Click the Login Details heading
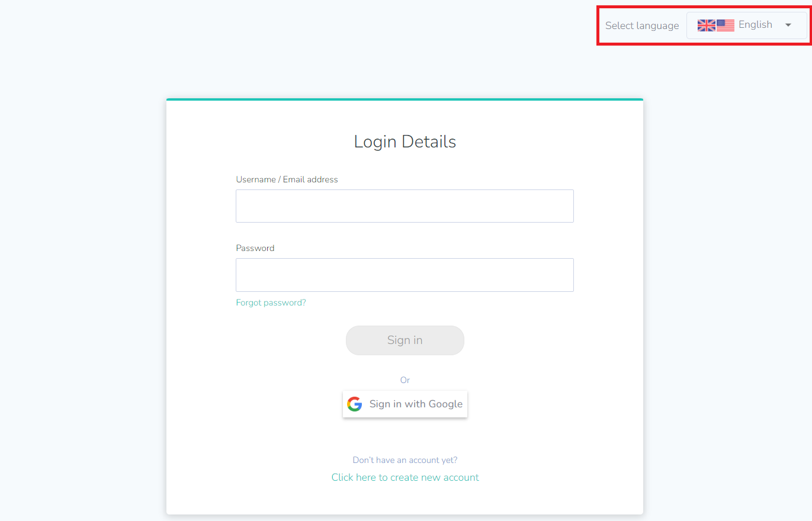The height and width of the screenshot is (521, 812). (405, 141)
